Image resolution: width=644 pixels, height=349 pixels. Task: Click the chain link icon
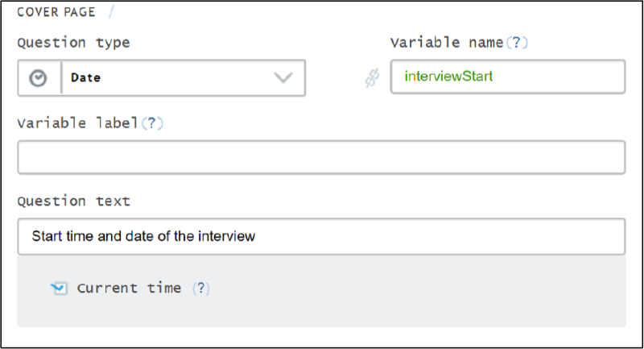click(371, 78)
